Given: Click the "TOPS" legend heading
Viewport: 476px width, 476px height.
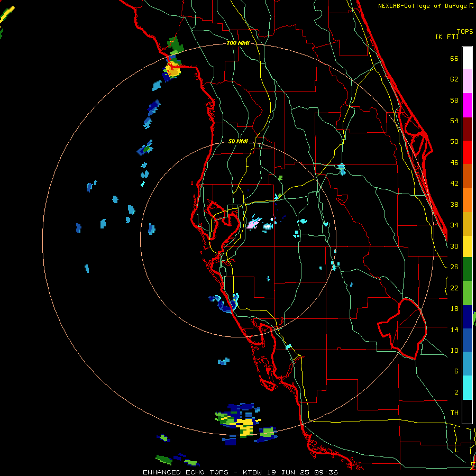Looking at the screenshot, I should click(465, 32).
